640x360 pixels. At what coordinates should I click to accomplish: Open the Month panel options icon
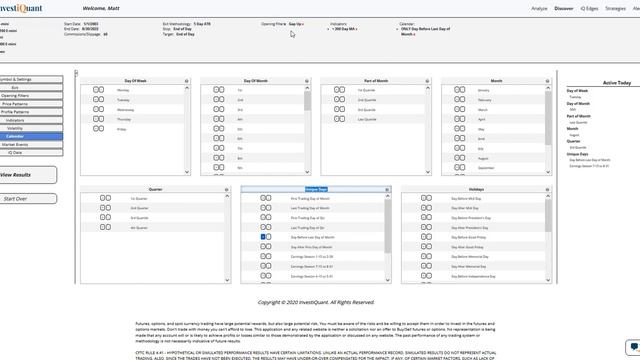pyautogui.click(x=547, y=81)
